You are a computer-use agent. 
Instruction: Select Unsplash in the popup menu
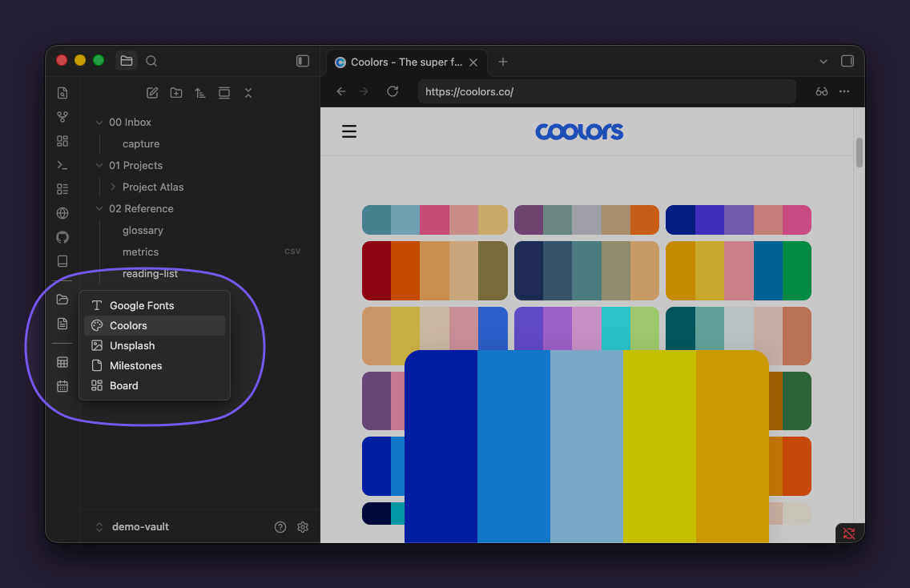(155, 346)
